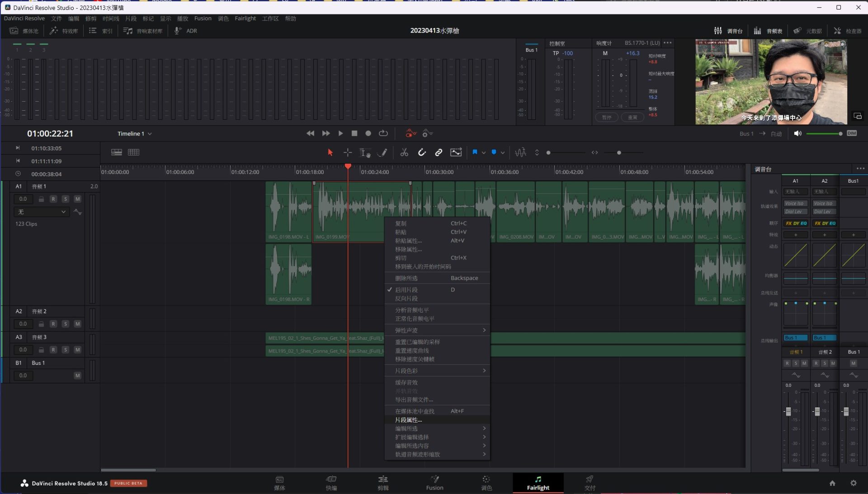Toggle 启用片段 checked menu item

tap(437, 290)
